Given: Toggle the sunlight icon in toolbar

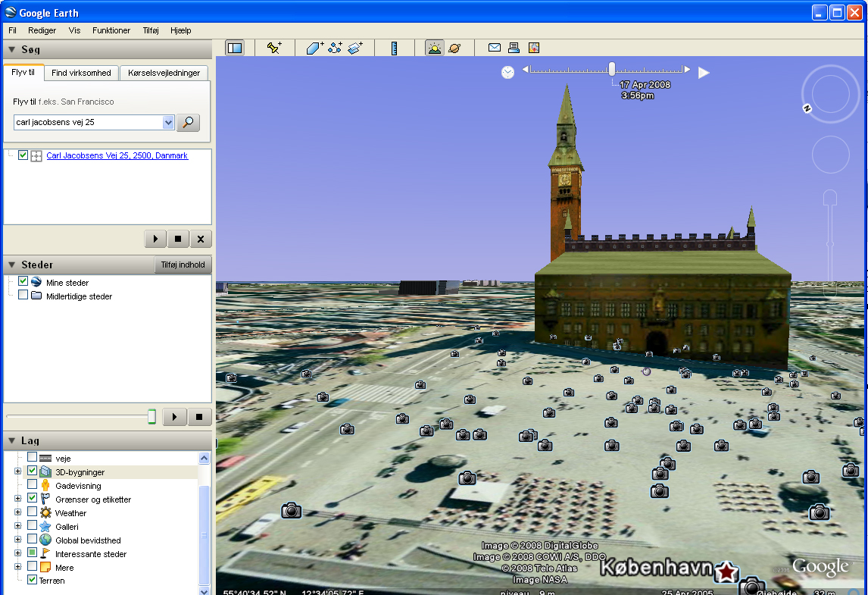Looking at the screenshot, I should [x=434, y=48].
